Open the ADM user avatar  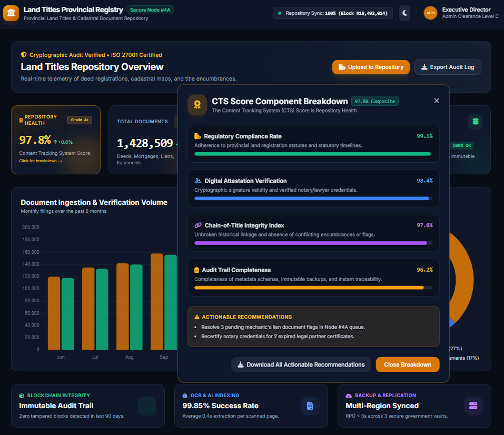coord(430,13)
